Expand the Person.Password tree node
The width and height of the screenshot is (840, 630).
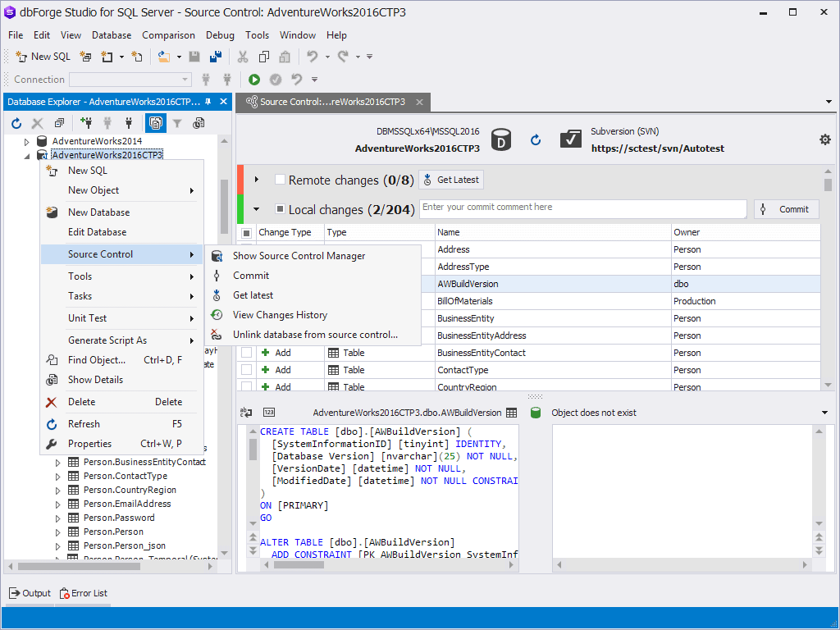(x=58, y=518)
